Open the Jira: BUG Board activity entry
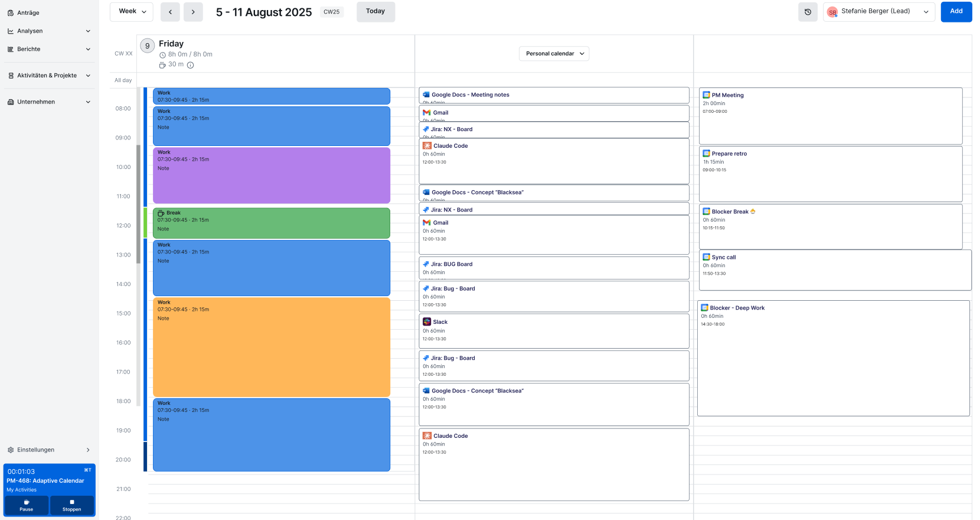The width and height of the screenshot is (980, 520). click(554, 268)
